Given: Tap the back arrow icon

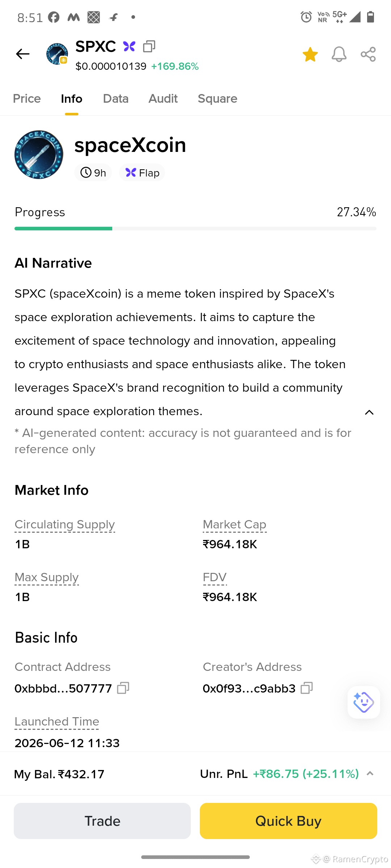Looking at the screenshot, I should pyautogui.click(x=22, y=54).
